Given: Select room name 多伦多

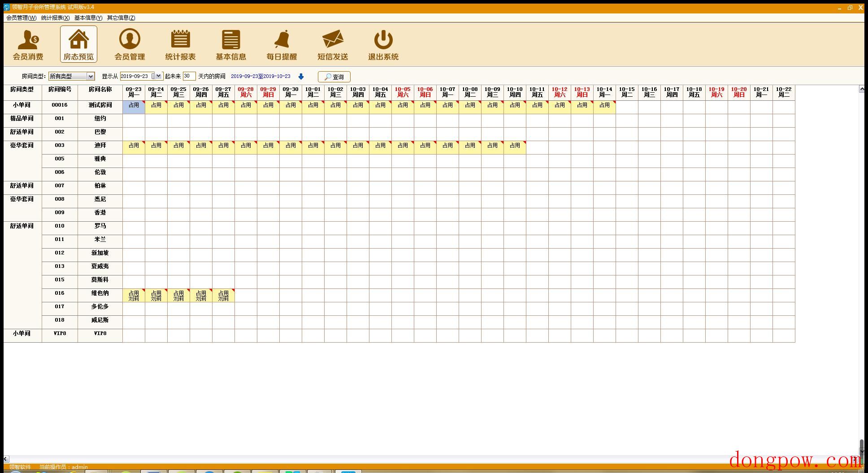Looking at the screenshot, I should (x=100, y=307).
